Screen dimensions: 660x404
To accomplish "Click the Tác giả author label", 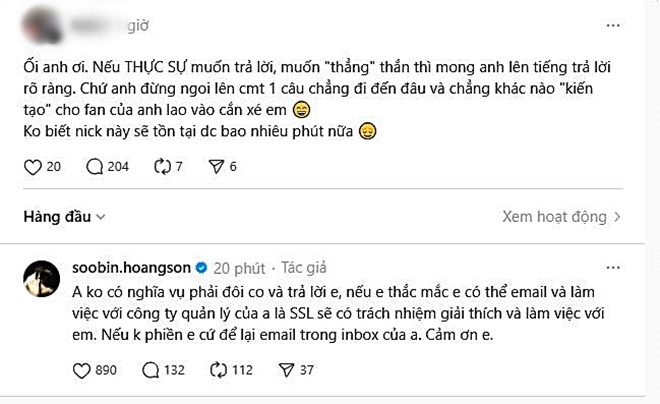I will pyautogui.click(x=305, y=268).
